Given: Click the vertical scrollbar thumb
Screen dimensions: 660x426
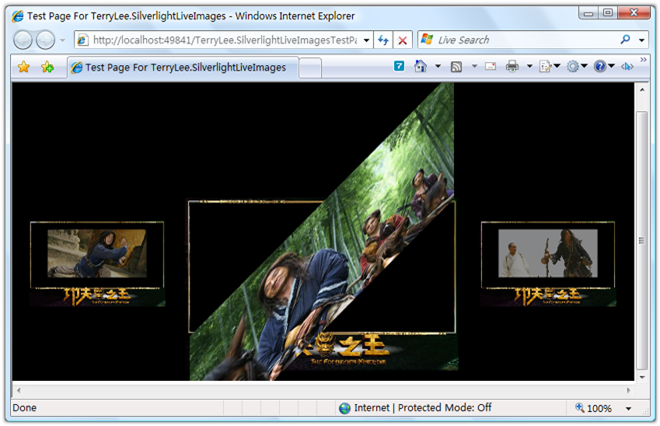Looking at the screenshot, I should click(642, 240).
